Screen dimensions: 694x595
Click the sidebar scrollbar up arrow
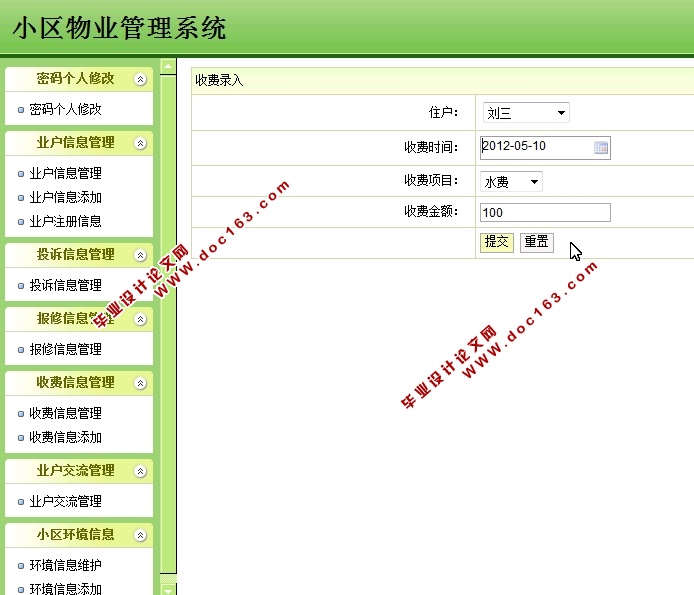pos(168,67)
